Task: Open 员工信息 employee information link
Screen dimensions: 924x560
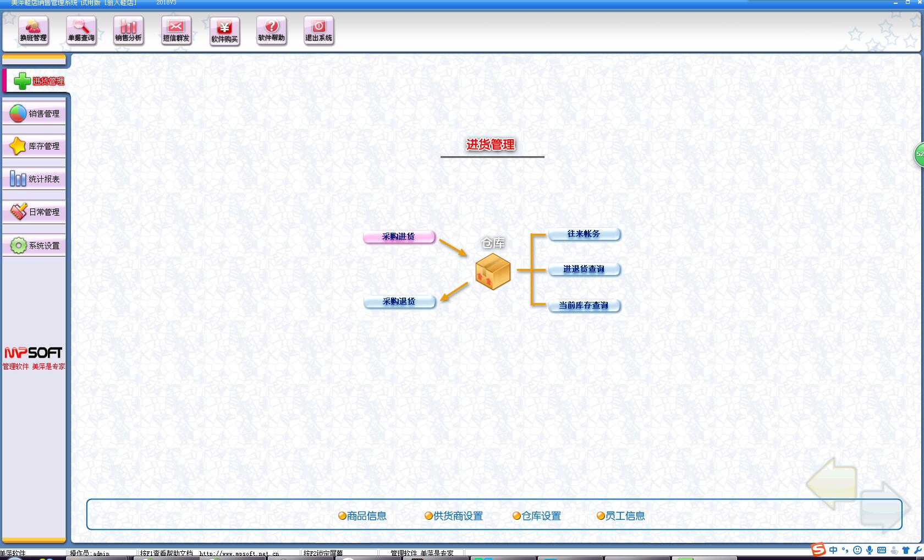Action: [x=621, y=516]
